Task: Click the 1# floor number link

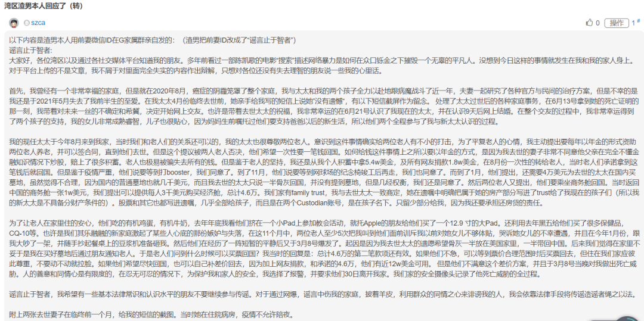Action: (x=636, y=23)
